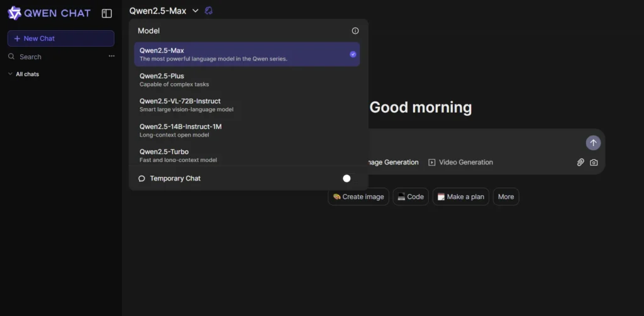Viewport: 644px width, 316px height.
Task: Select the Qwen2.5-Turbo model
Action: [x=247, y=155]
